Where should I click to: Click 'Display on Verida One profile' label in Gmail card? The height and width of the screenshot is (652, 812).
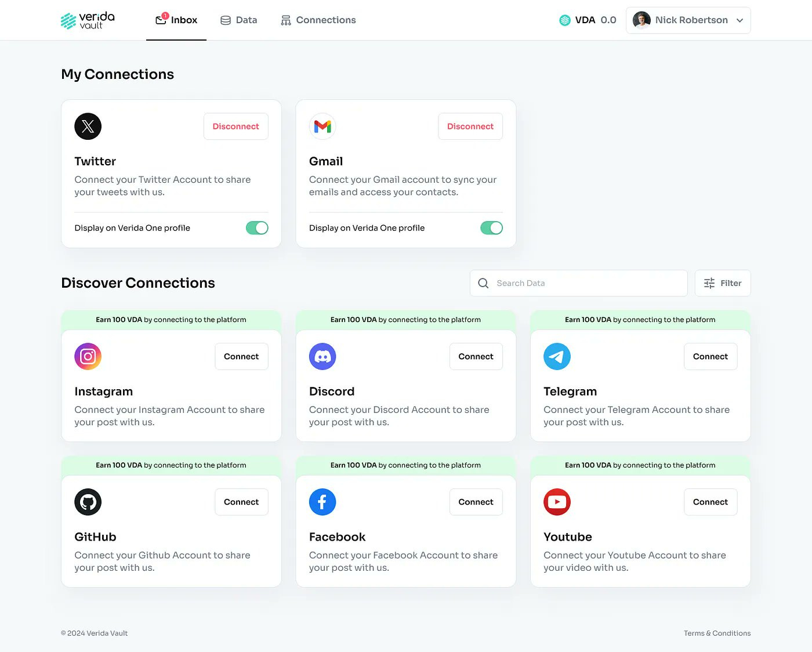pos(367,228)
